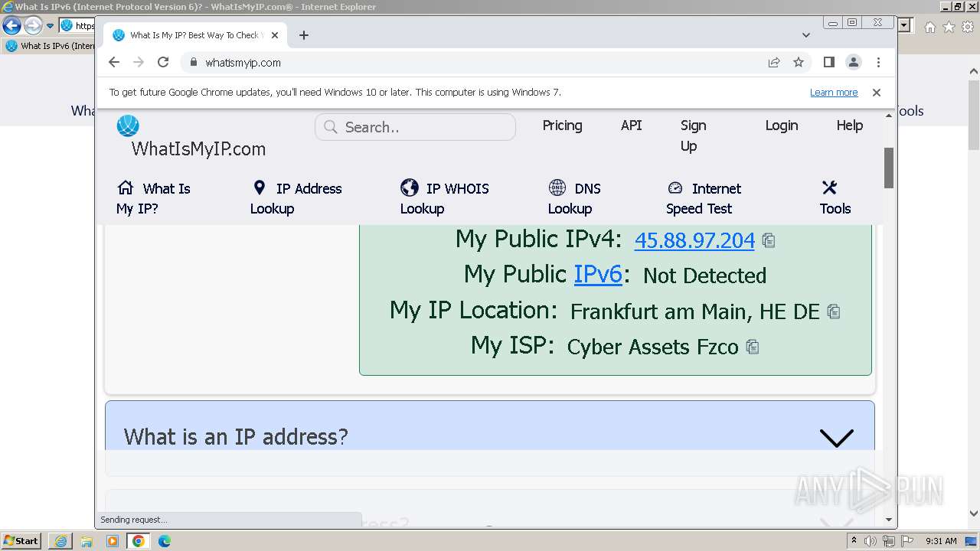The image size is (980, 551).
Task: Bookmark this tab with the star icon
Action: click(799, 63)
